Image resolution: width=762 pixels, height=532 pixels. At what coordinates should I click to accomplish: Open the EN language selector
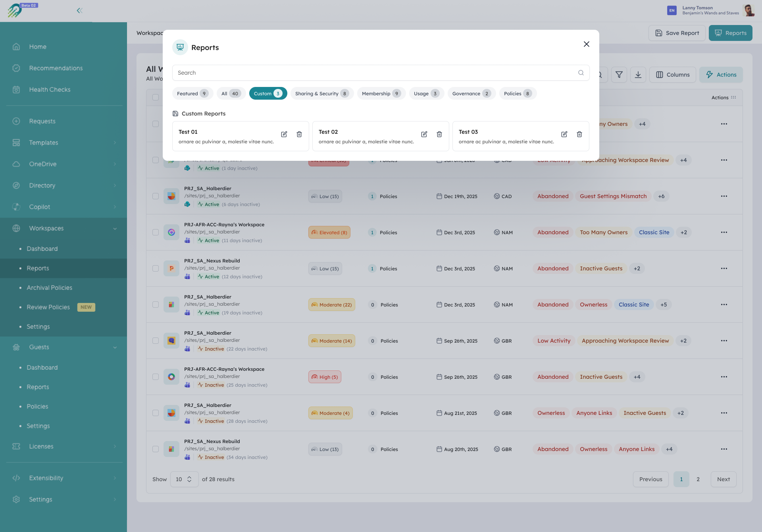tap(672, 11)
